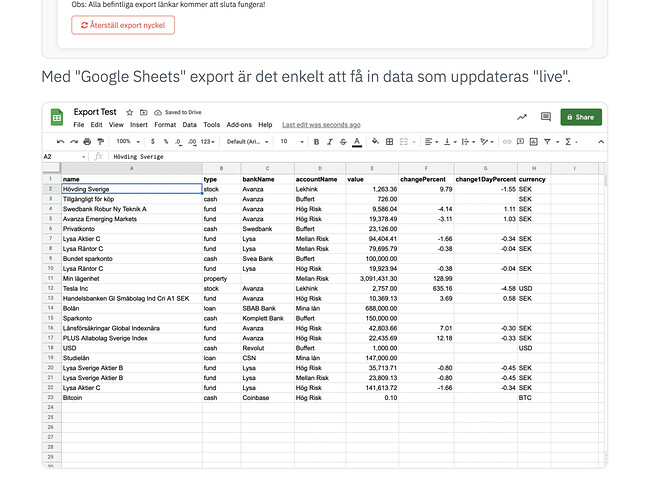This screenshot has height=500, width=649.
Task: Select column A header
Action: coord(132,168)
